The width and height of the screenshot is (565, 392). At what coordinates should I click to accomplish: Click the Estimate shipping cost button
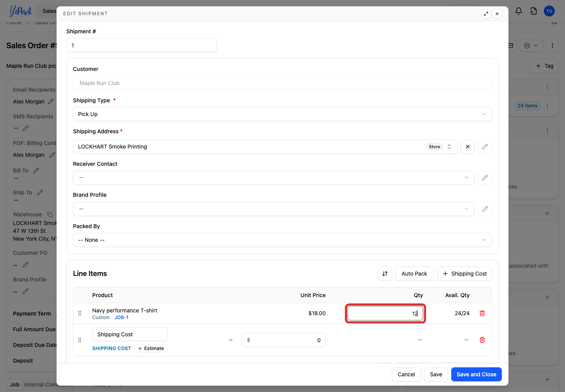pos(151,348)
